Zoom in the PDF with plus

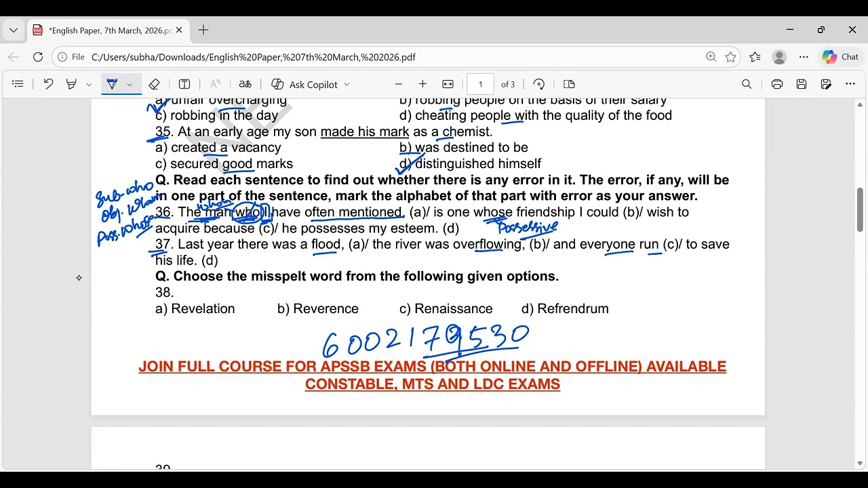(423, 84)
